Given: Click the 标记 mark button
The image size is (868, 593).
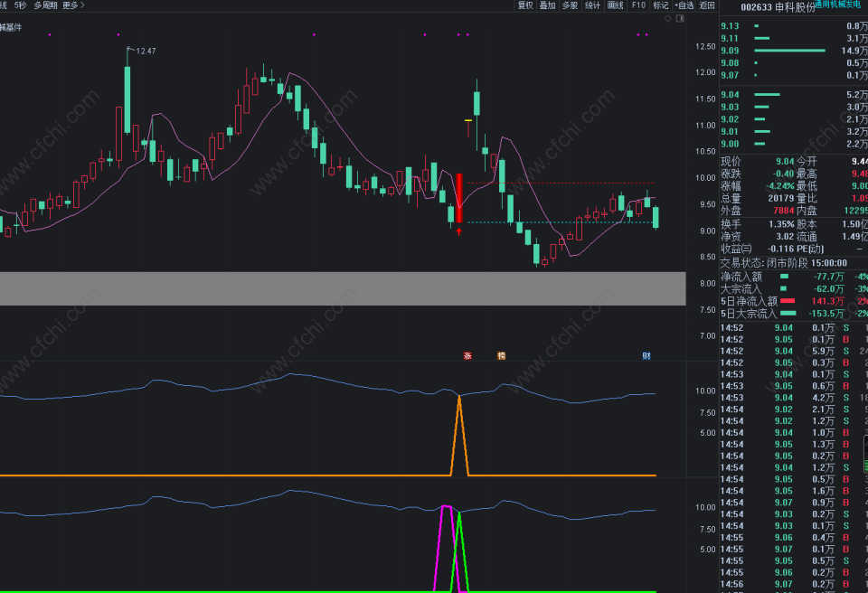Looking at the screenshot, I should pos(660,5).
